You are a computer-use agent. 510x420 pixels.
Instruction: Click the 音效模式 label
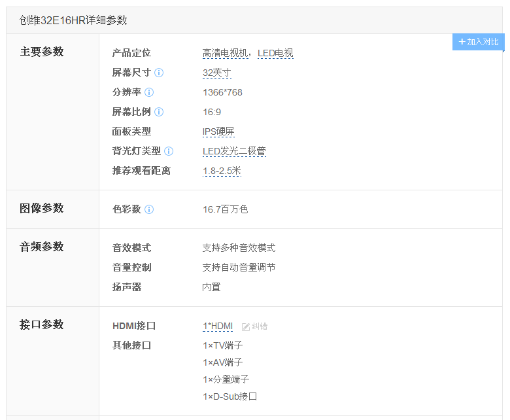131,248
